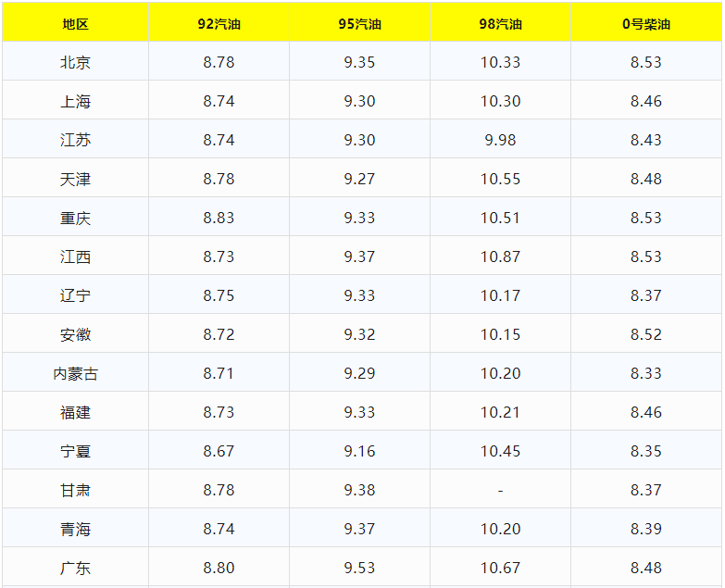Click 北京's 98汽油 price 10.33
Viewport: 725px width, 588px height.
pyautogui.click(x=500, y=62)
